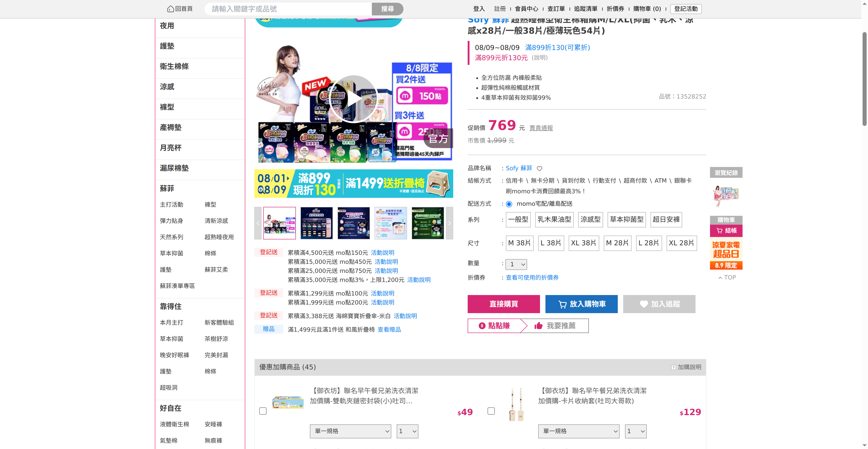Select series option 超日安褲
This screenshot has width=868, height=449.
pos(666,220)
